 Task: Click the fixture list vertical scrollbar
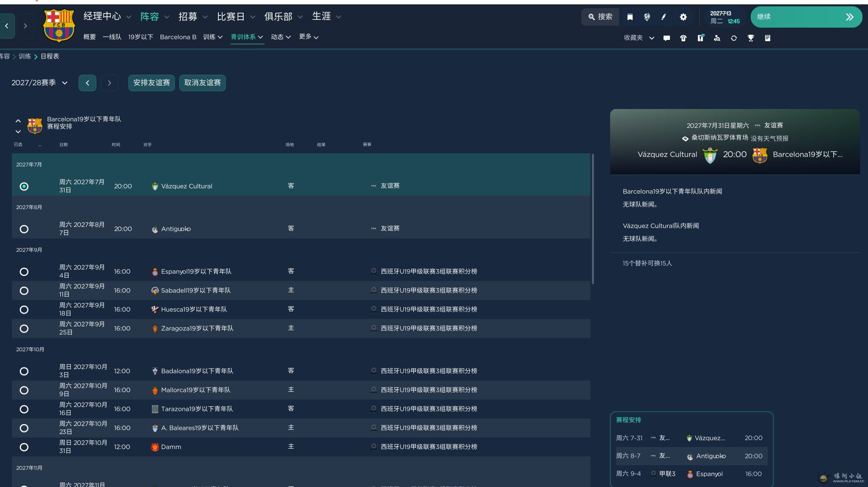pyautogui.click(x=593, y=219)
